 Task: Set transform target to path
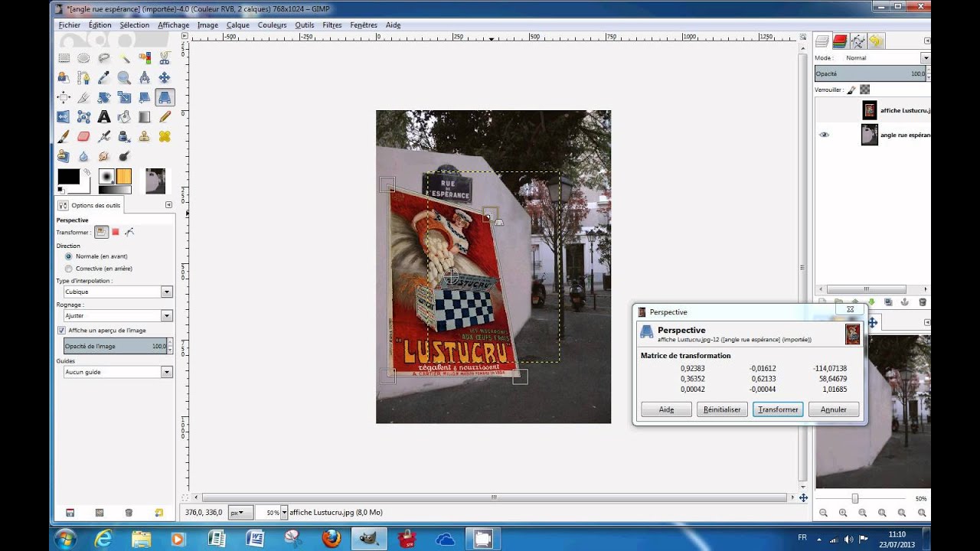pyautogui.click(x=129, y=232)
